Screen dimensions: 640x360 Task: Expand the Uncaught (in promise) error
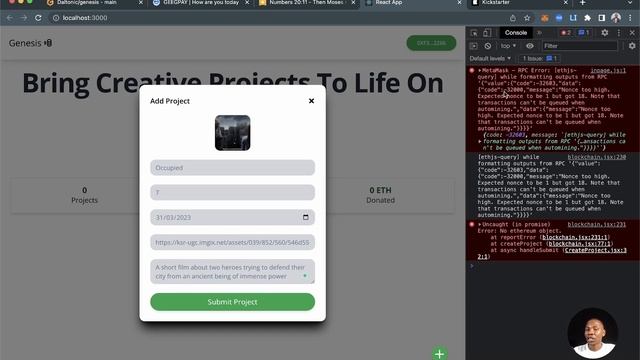click(480, 224)
